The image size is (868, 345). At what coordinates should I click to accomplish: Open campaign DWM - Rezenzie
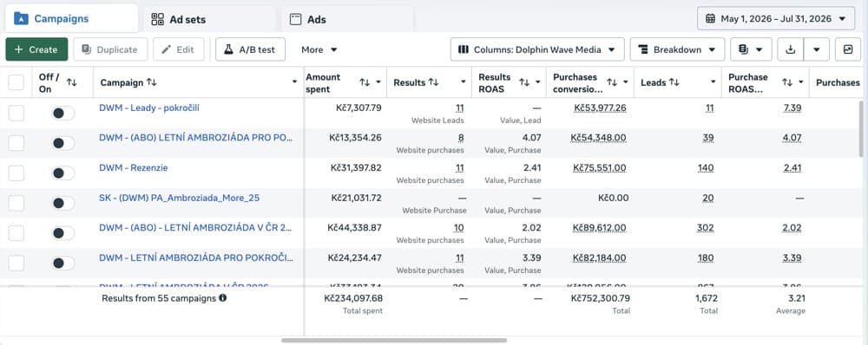(134, 167)
